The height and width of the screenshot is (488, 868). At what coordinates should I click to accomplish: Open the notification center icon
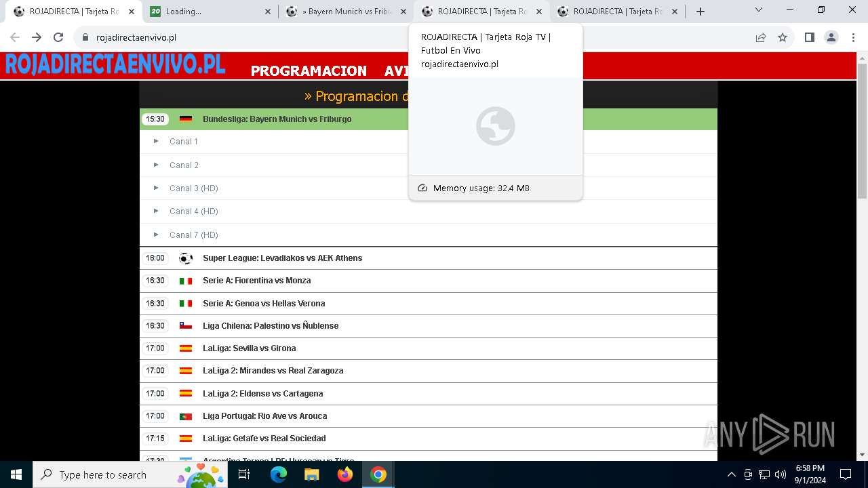pos(846,474)
